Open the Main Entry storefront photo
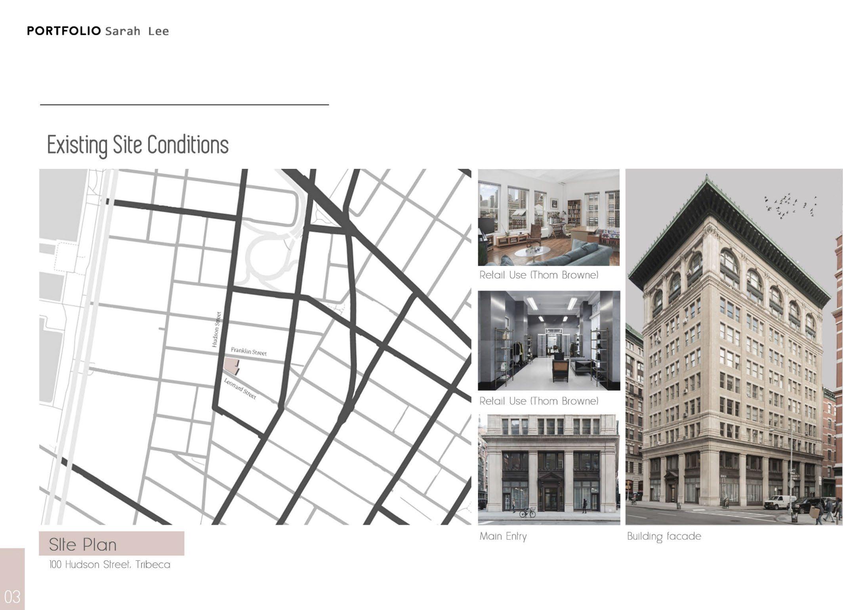The width and height of the screenshot is (868, 610). click(549, 469)
